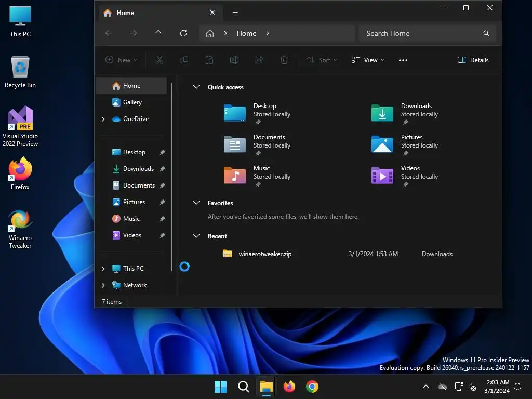Click the Search Home input field
Viewport: 532px width, 399px height.
tap(428, 33)
